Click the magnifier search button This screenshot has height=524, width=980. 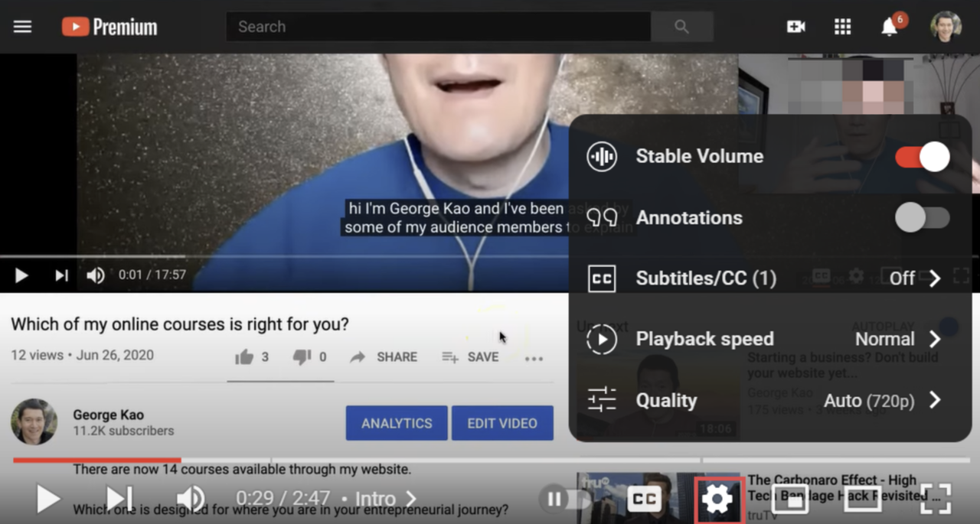coord(681,27)
